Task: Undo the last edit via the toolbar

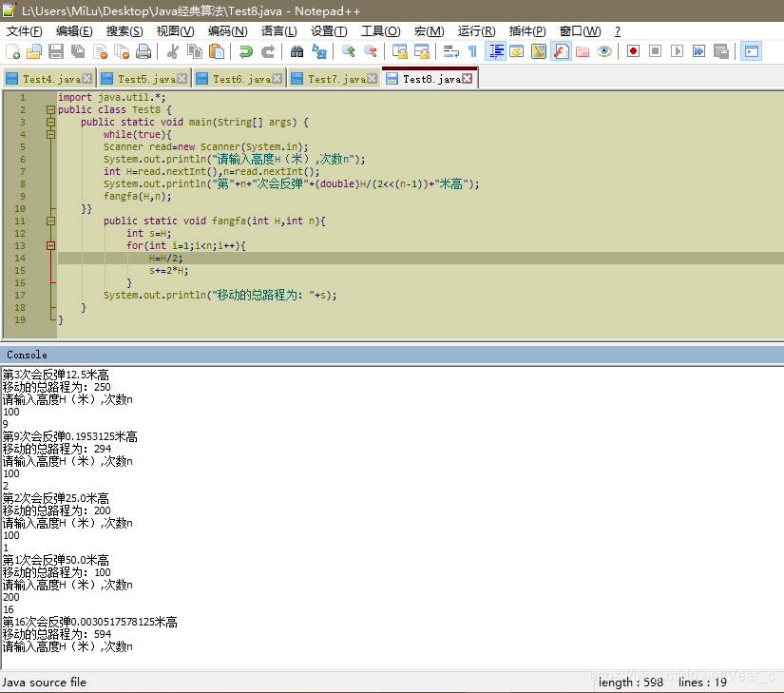Action: (245, 51)
